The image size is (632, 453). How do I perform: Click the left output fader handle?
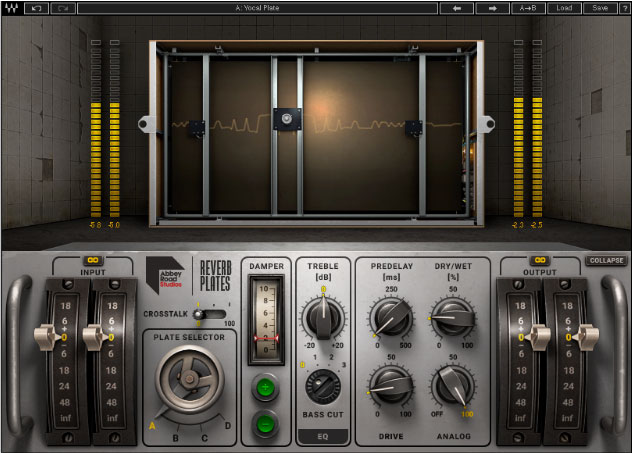click(x=539, y=337)
